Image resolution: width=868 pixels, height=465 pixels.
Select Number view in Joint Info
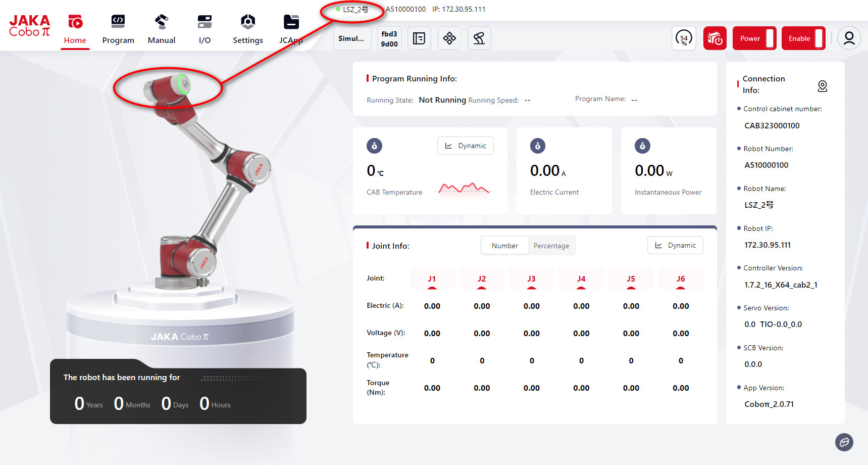504,246
